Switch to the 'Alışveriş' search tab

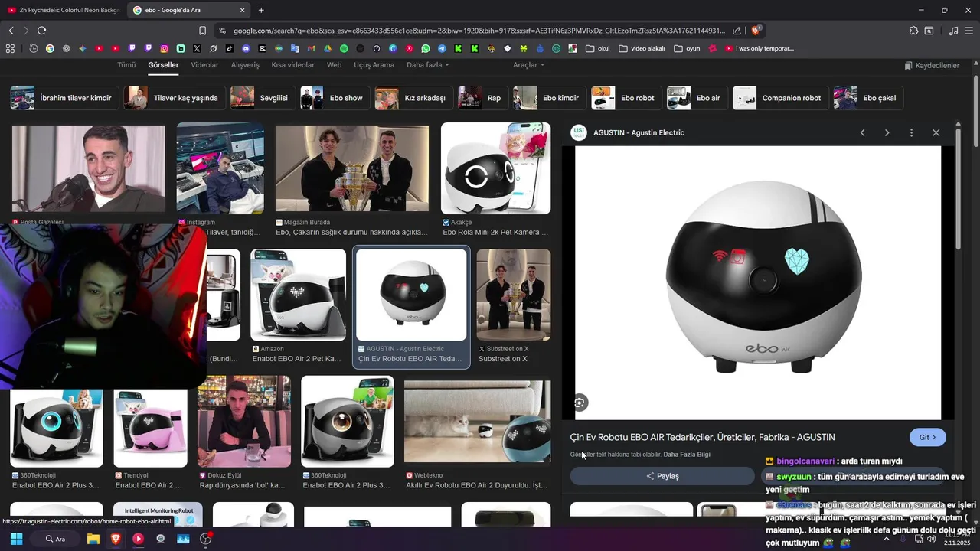245,65
